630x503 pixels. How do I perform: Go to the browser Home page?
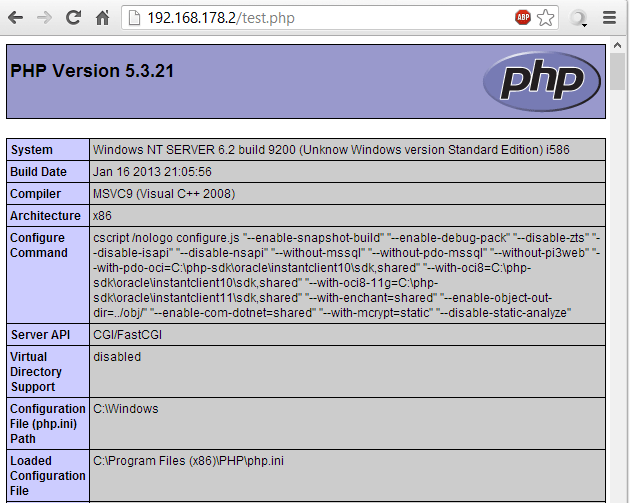(102, 18)
